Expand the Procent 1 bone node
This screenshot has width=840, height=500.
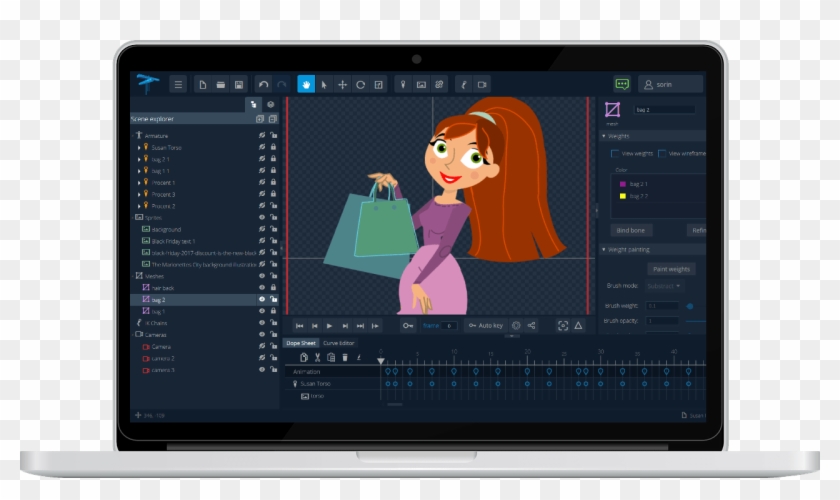tap(139, 183)
